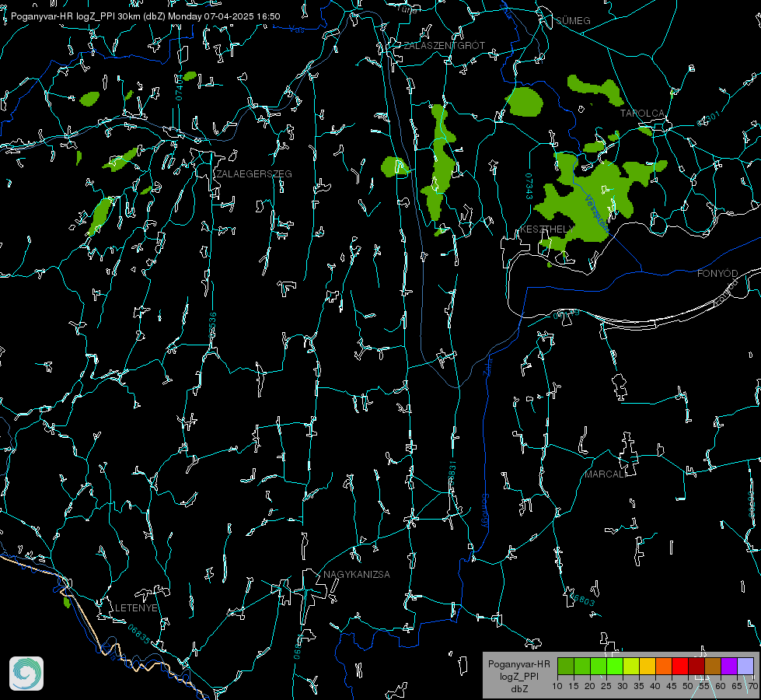Click the dark green 10-15 dBZ swatch
The width and height of the screenshot is (761, 700).
(x=565, y=666)
